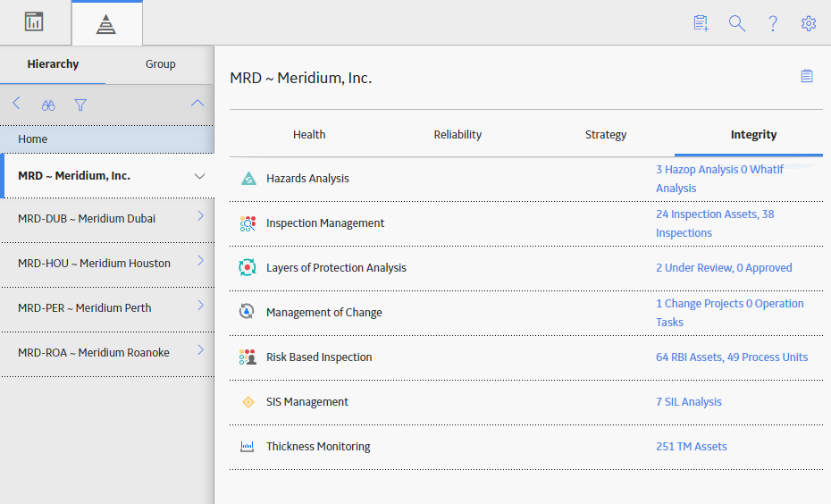Click the Inspection Management label
Viewport: 831px width, 504px height.
(x=325, y=223)
